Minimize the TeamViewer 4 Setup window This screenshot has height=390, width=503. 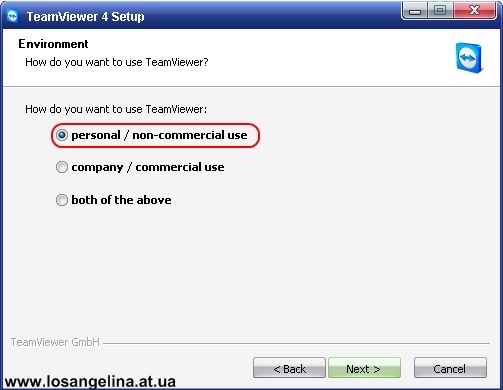[415, 11]
